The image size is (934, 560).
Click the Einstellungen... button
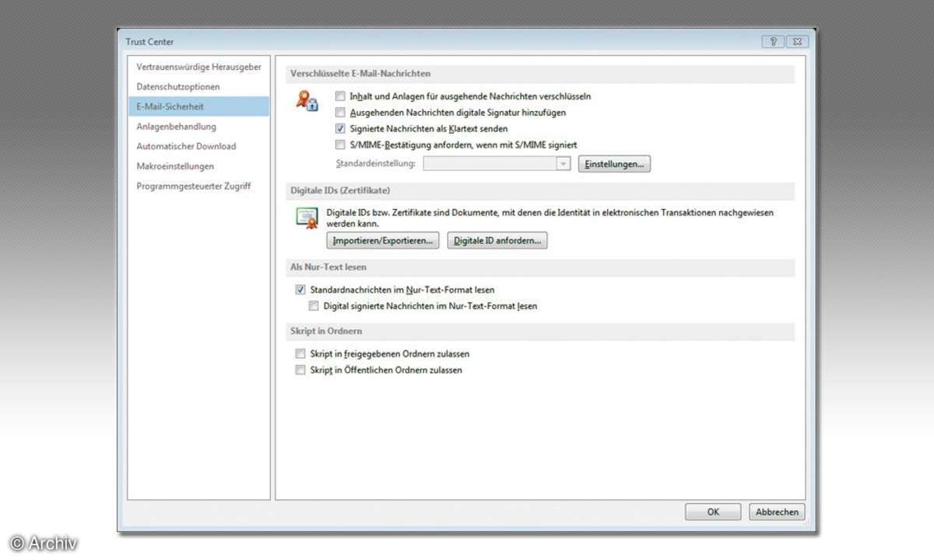click(614, 164)
